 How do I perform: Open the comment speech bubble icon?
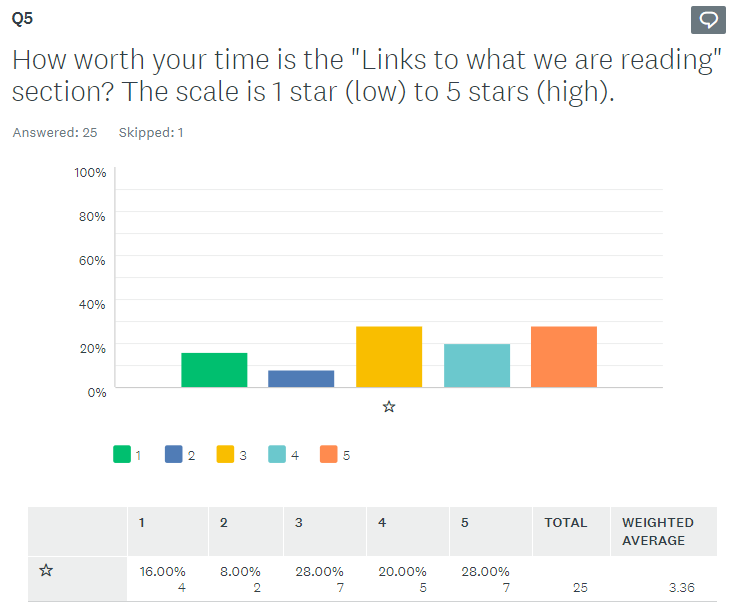(708, 20)
